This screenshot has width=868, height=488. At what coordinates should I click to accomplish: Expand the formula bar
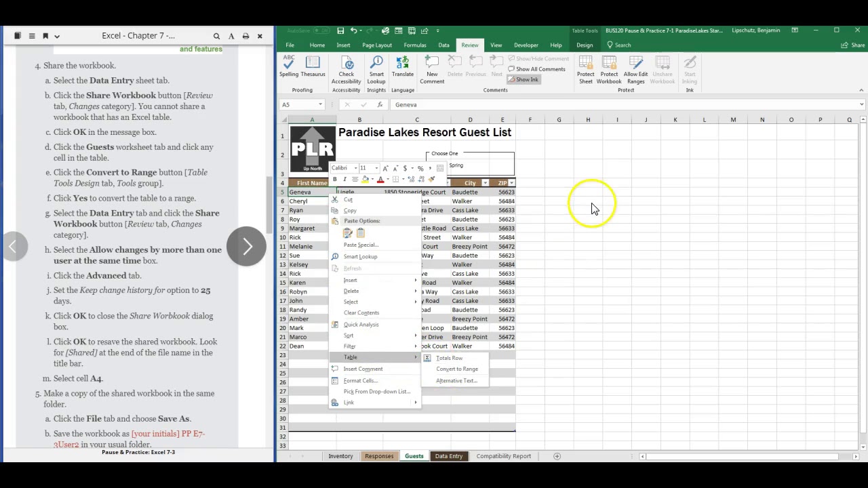coord(861,104)
